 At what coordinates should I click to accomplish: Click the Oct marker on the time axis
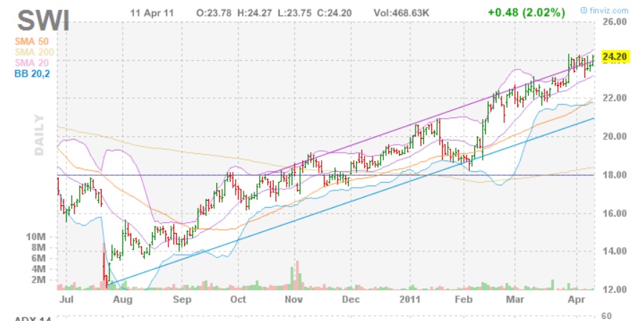[x=238, y=299]
